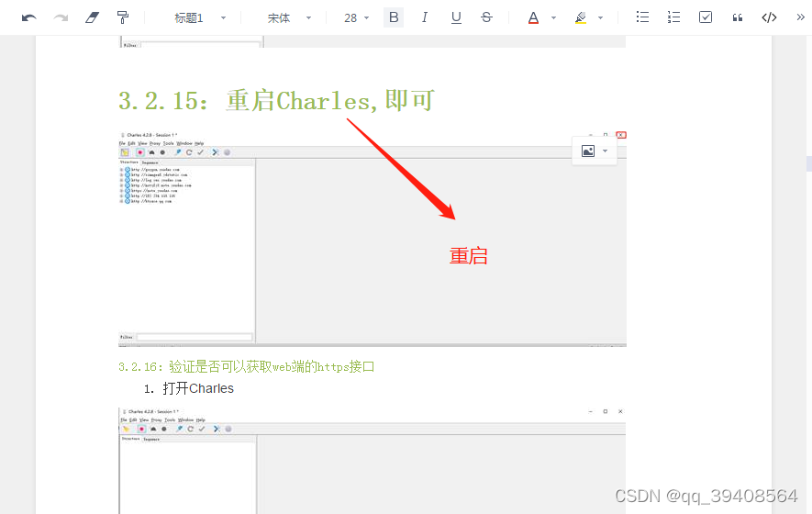Click the list item 打开Charles
The height and width of the screenshot is (514, 812).
tap(198, 388)
